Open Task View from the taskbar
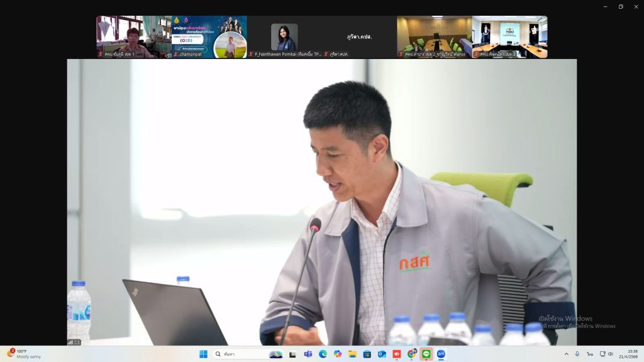The height and width of the screenshot is (362, 644). pyautogui.click(x=292, y=354)
